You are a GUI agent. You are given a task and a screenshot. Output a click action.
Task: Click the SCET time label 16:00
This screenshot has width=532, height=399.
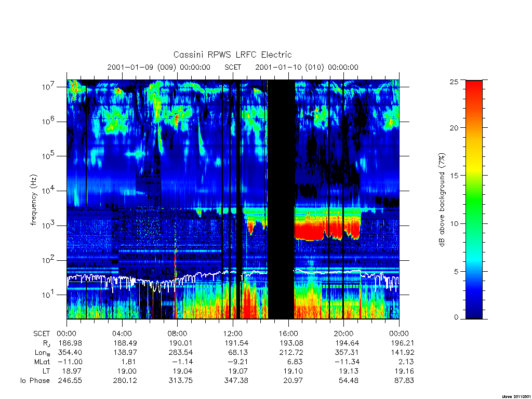click(288, 334)
